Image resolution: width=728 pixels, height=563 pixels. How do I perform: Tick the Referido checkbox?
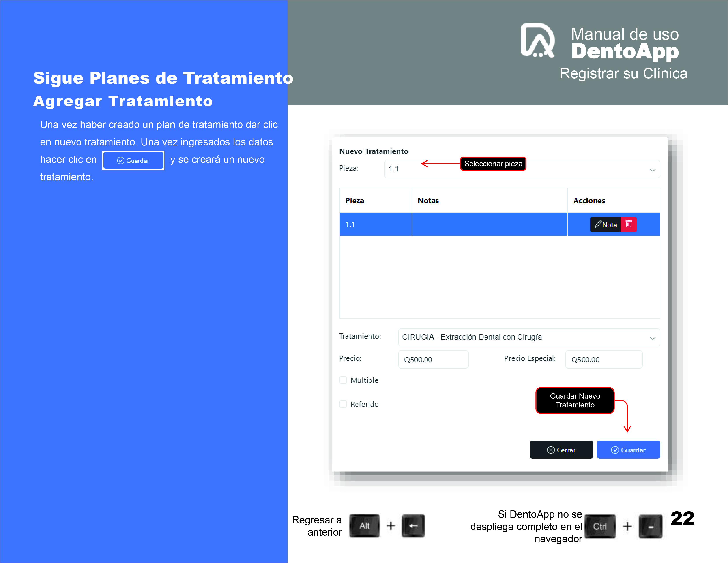click(343, 404)
